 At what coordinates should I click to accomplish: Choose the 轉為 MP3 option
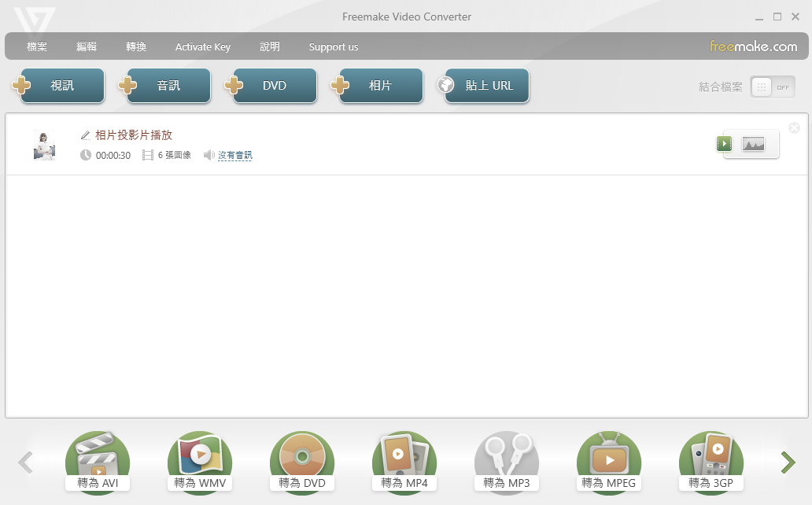click(507, 463)
